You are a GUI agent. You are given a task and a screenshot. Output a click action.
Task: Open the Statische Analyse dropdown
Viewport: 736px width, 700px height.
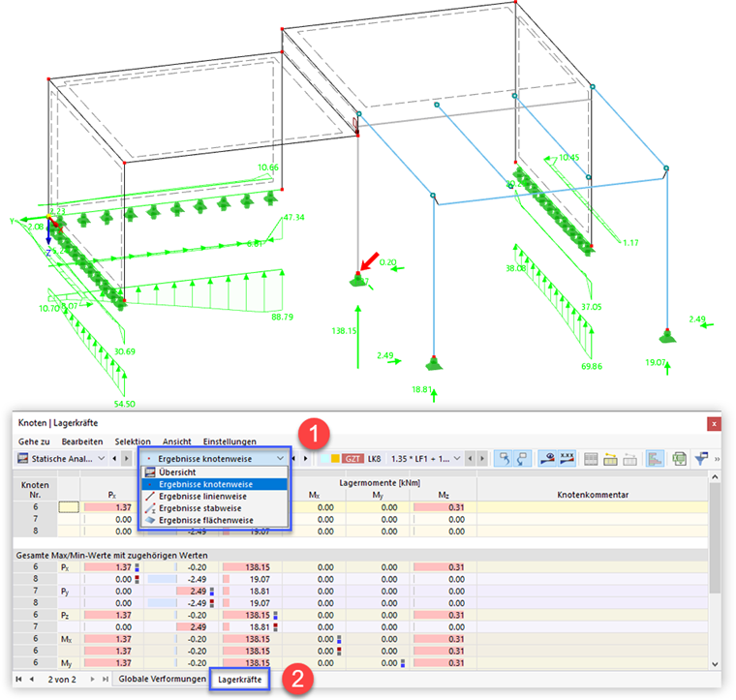(x=61, y=458)
